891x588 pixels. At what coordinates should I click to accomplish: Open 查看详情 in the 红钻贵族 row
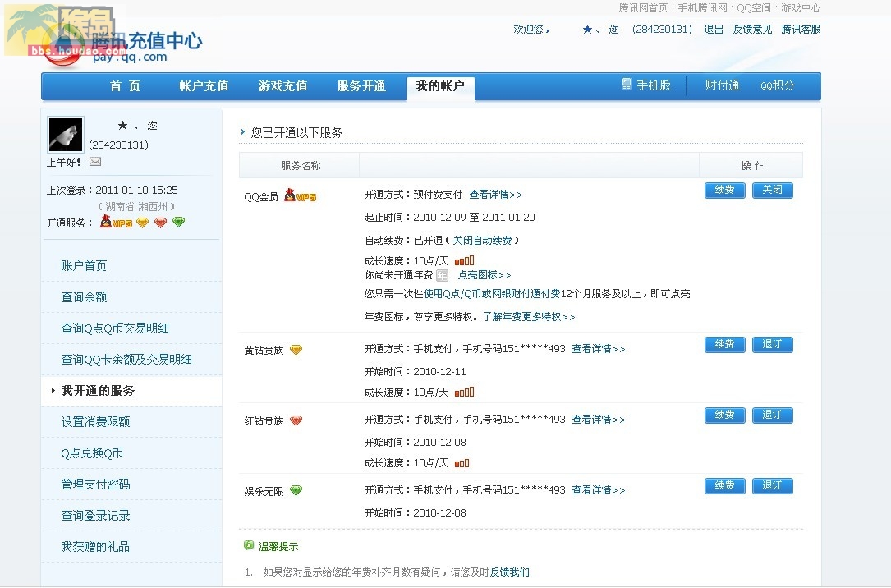coord(599,420)
